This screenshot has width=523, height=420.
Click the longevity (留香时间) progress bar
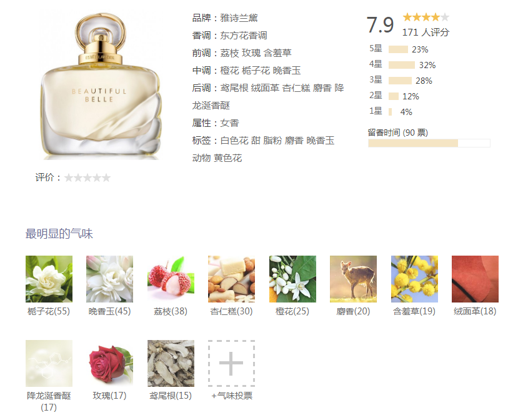(429, 143)
